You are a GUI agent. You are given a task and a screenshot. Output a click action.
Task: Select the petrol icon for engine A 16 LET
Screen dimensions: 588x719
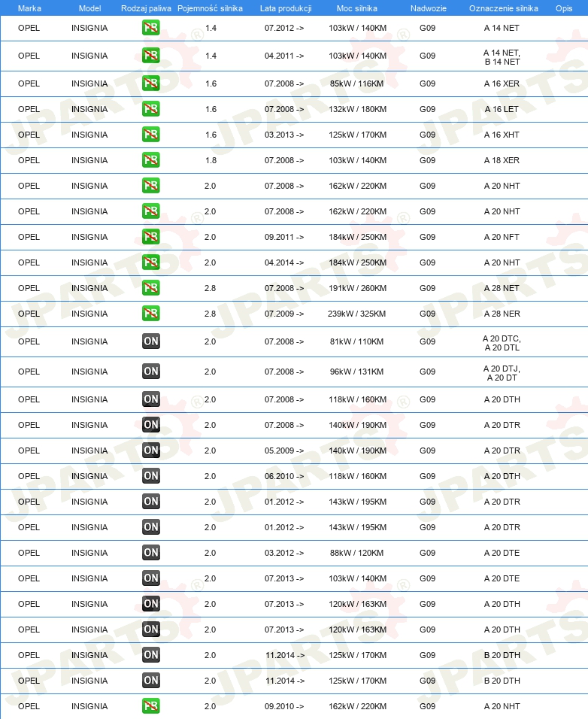pyautogui.click(x=151, y=109)
